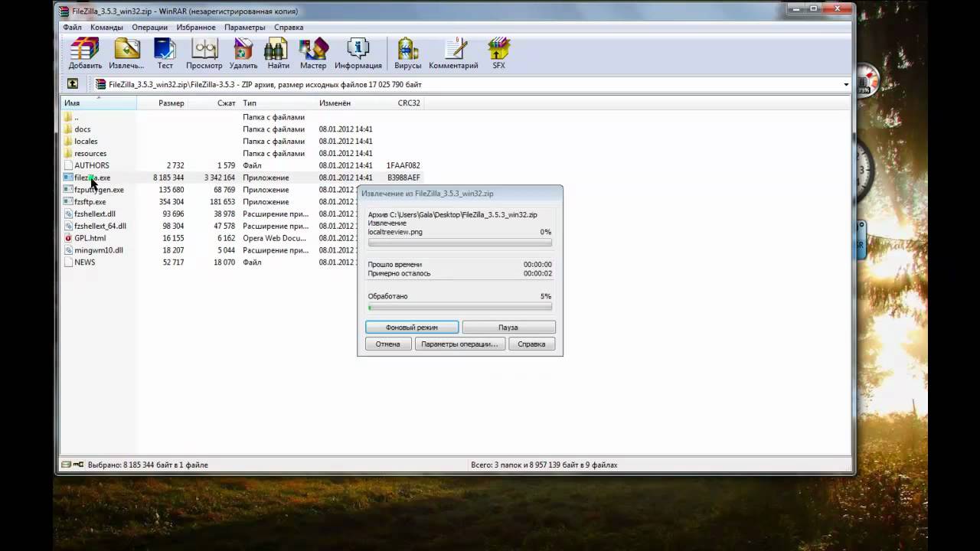The image size is (980, 551).
Task: Click the CRC value B3988AEF
Action: pyautogui.click(x=403, y=178)
